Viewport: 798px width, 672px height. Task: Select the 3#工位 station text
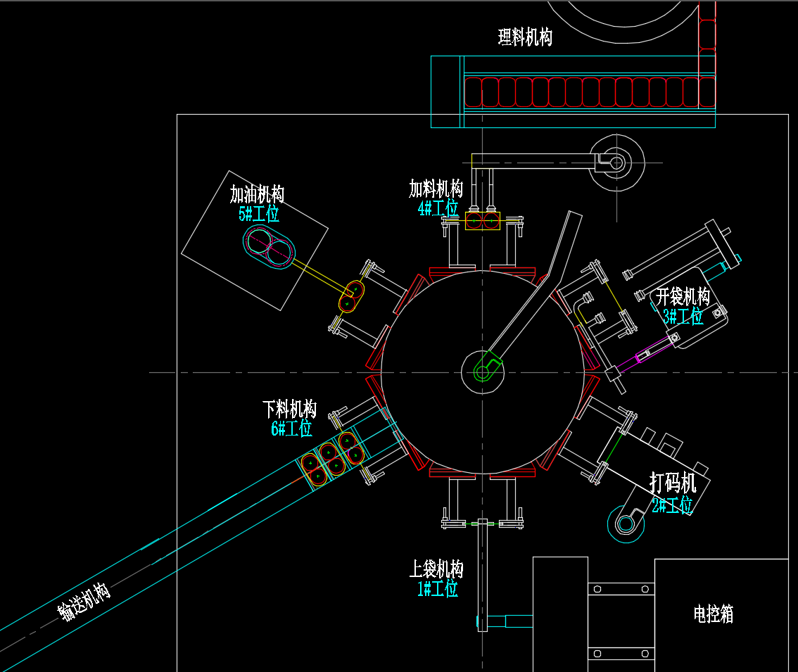(x=683, y=317)
